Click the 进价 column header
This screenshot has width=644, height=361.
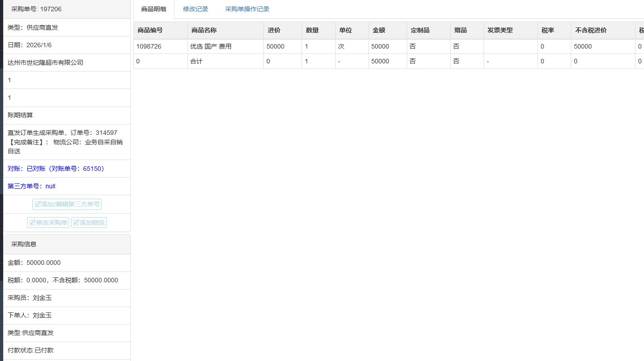pyautogui.click(x=274, y=31)
